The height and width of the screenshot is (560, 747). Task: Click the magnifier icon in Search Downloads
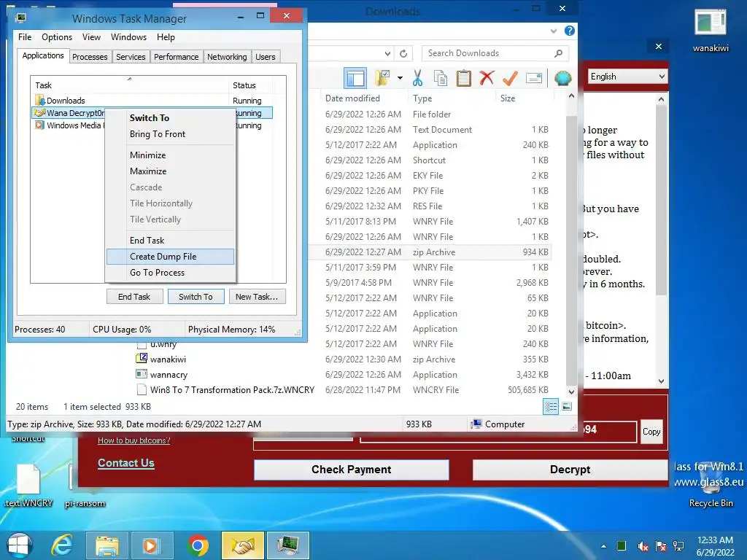(558, 53)
